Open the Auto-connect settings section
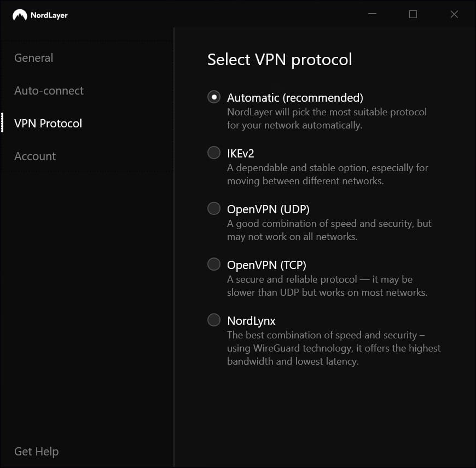Screen dimensions: 476x468 click(x=49, y=90)
